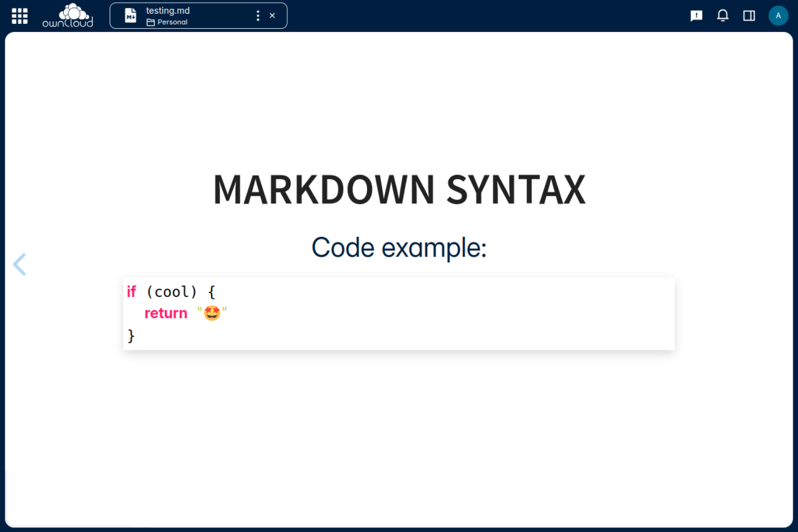Open the testing.md three-dot context menu
Screen dimensions: 798x532
258,15
